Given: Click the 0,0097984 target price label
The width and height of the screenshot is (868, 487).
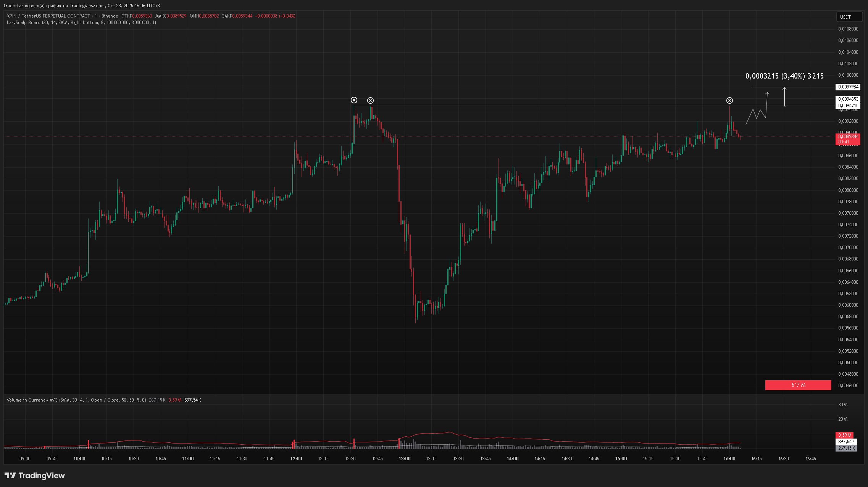Looking at the screenshot, I should [x=847, y=87].
